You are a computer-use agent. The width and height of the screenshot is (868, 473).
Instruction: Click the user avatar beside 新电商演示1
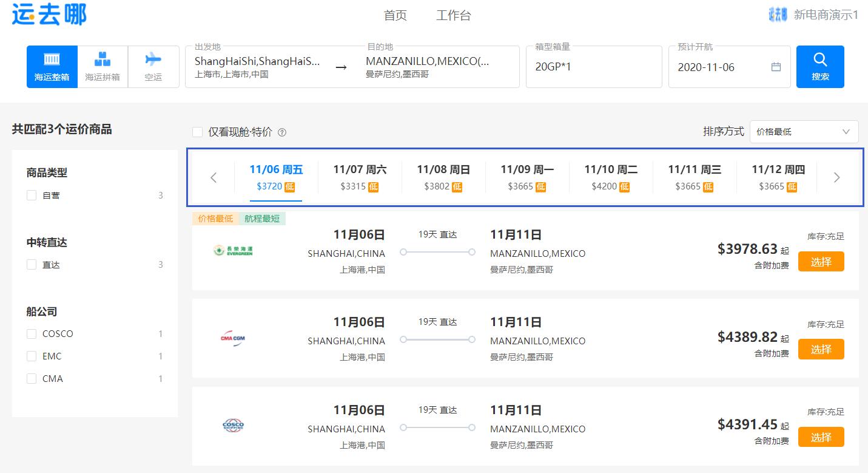(778, 15)
